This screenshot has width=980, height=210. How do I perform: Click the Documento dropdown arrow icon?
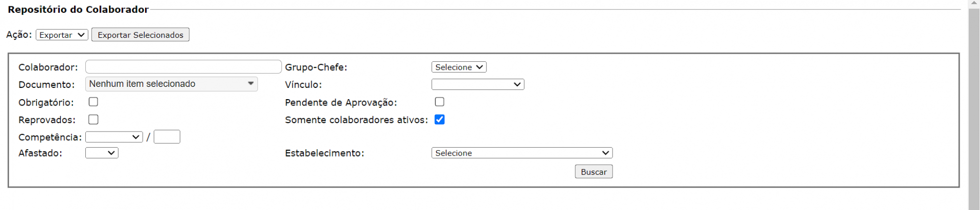(x=251, y=84)
